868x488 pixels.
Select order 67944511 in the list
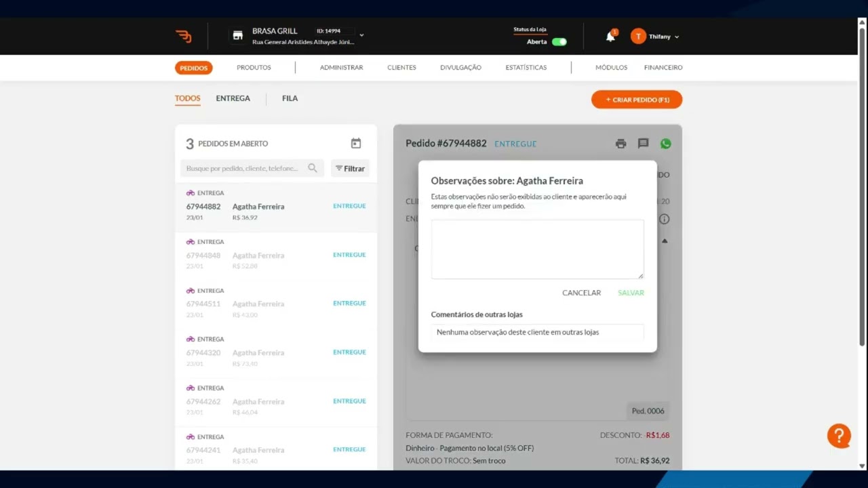276,304
